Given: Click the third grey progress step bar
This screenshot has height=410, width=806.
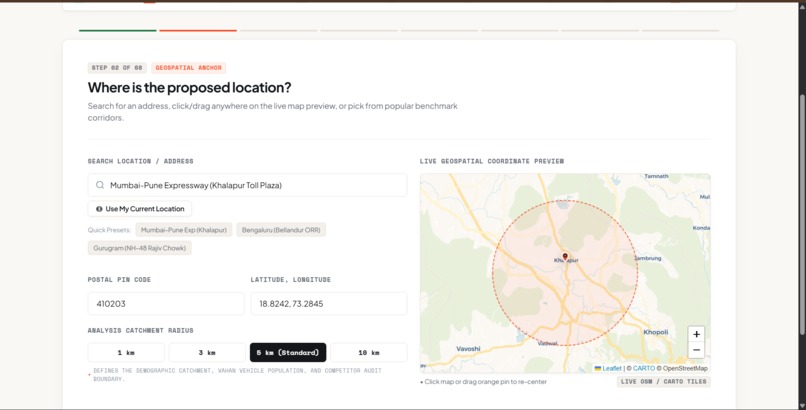Looking at the screenshot, I should (x=278, y=31).
